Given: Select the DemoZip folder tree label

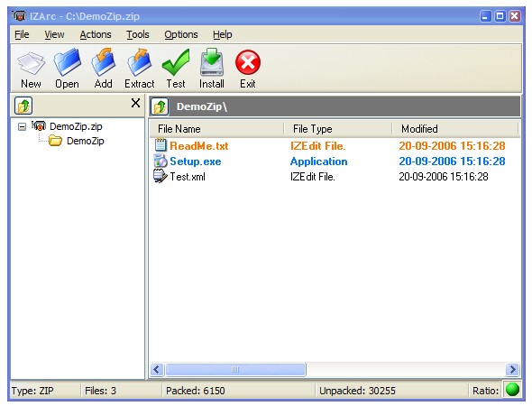Looking at the screenshot, I should tap(86, 141).
